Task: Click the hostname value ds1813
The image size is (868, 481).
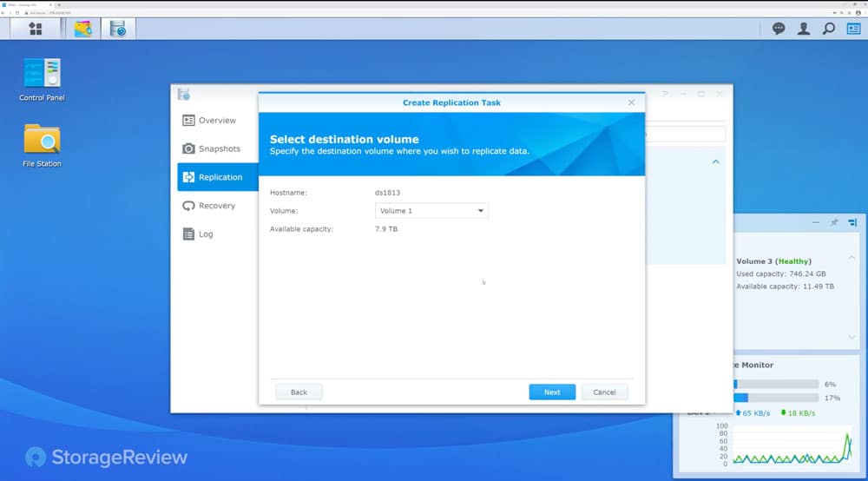Action: (x=387, y=193)
